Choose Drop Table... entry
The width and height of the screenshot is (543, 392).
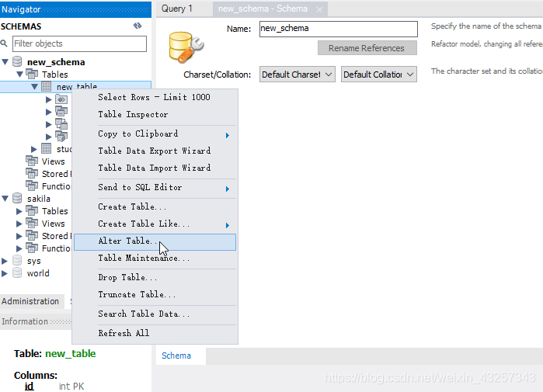[x=155, y=278]
